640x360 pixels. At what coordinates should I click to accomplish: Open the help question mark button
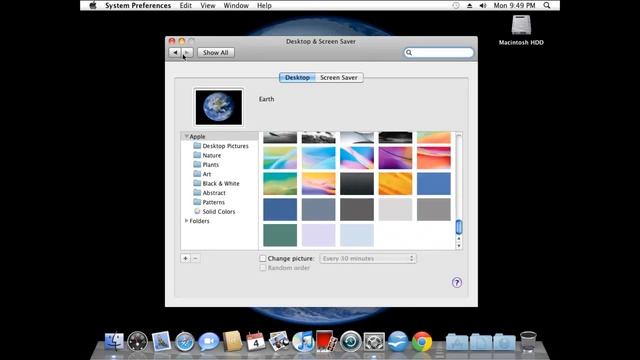pyautogui.click(x=457, y=282)
